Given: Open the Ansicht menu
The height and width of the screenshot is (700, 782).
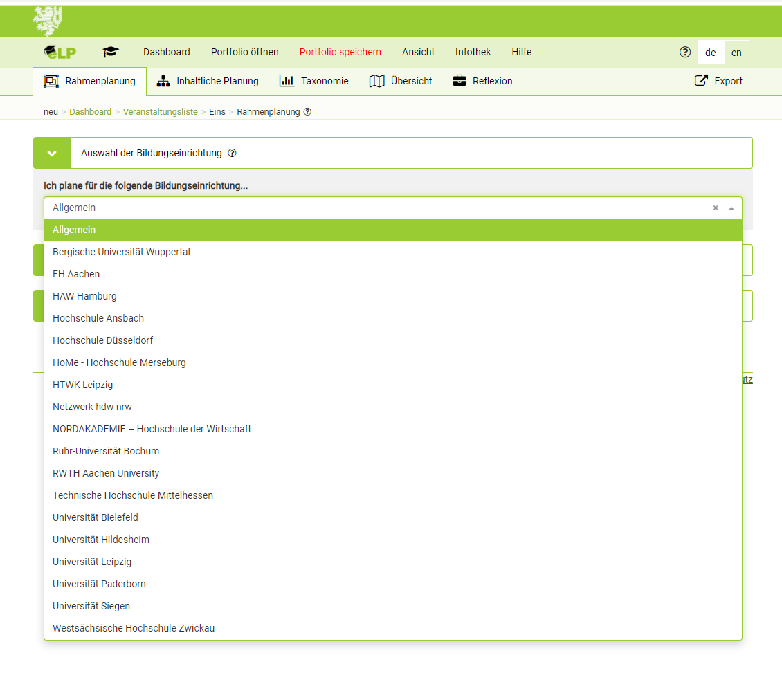Looking at the screenshot, I should pos(419,52).
